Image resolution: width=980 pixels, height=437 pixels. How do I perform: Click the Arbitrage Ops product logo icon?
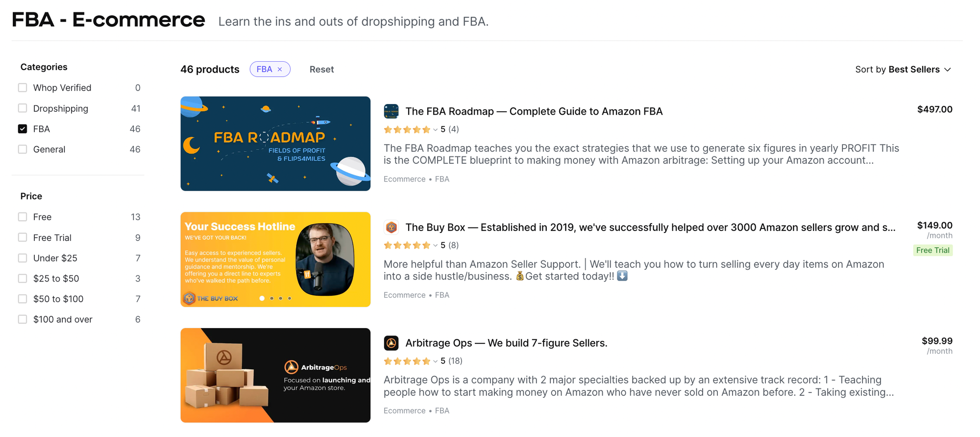click(x=392, y=343)
